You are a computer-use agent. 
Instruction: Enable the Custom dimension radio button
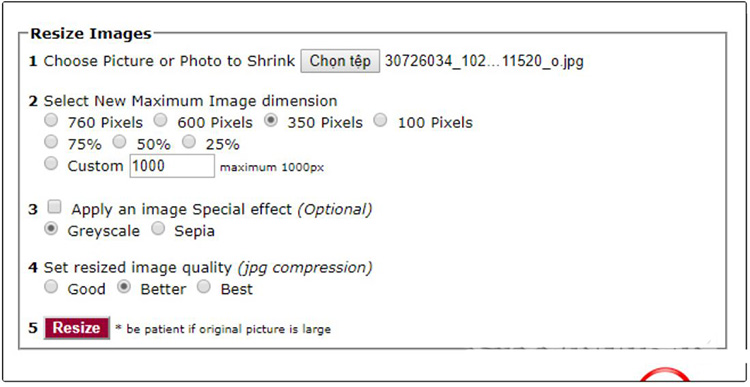click(x=51, y=164)
